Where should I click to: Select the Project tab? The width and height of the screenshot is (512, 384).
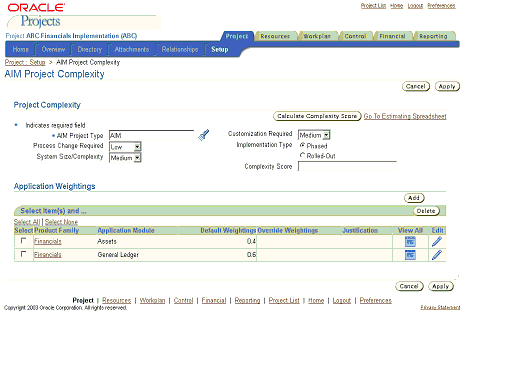click(237, 36)
